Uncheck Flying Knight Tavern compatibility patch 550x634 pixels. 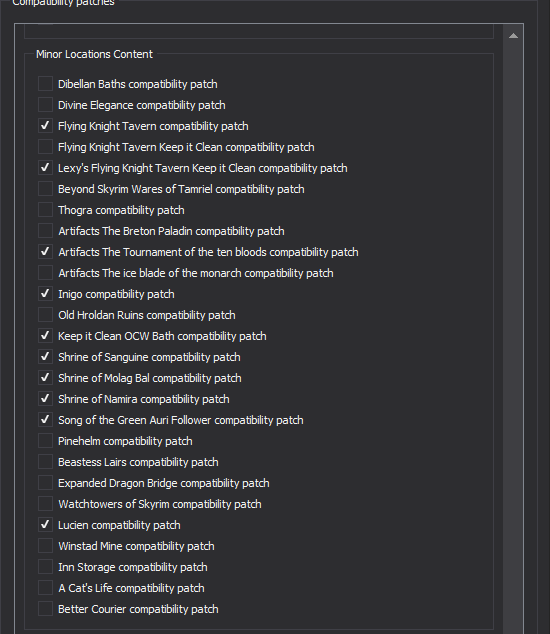pyautogui.click(x=45, y=126)
